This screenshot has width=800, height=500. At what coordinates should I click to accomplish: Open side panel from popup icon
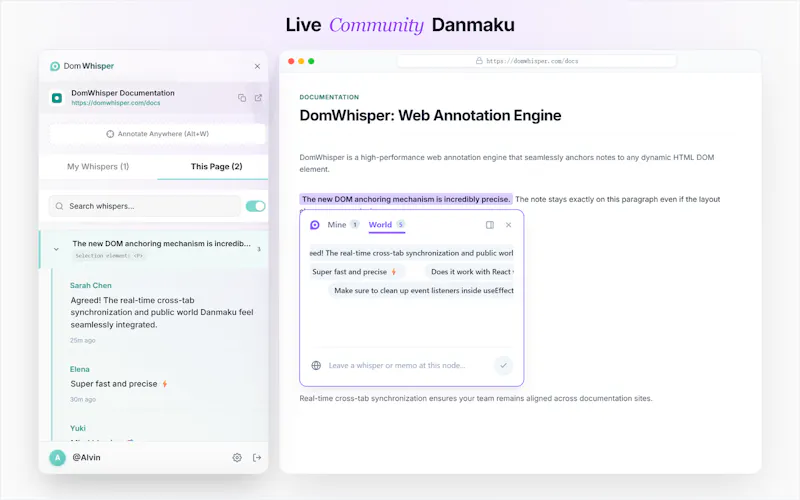point(490,225)
